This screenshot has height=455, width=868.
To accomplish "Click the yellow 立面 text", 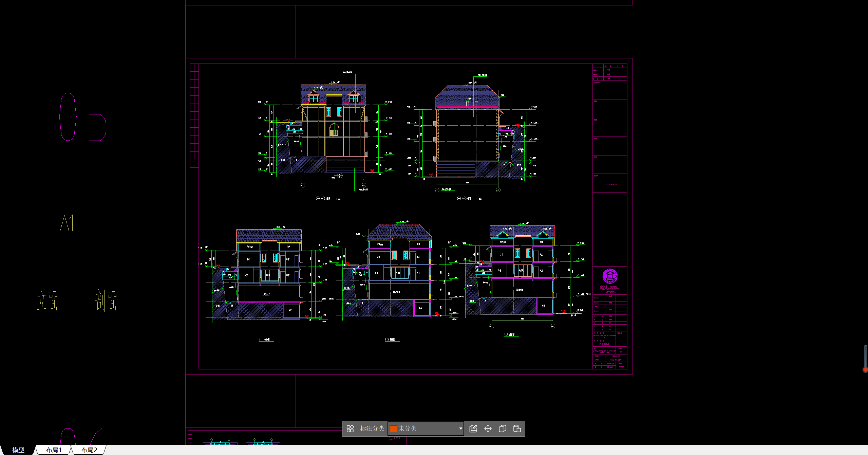I will 48,300.
